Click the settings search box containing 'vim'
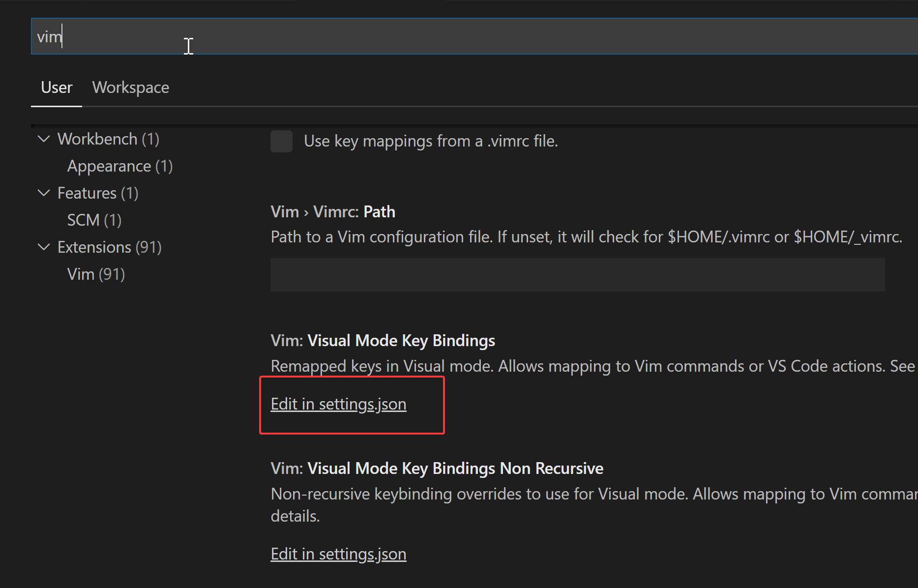 474,36
